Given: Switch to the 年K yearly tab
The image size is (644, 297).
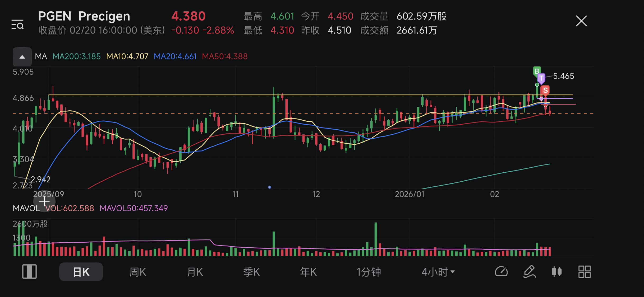Looking at the screenshot, I should [x=308, y=272].
